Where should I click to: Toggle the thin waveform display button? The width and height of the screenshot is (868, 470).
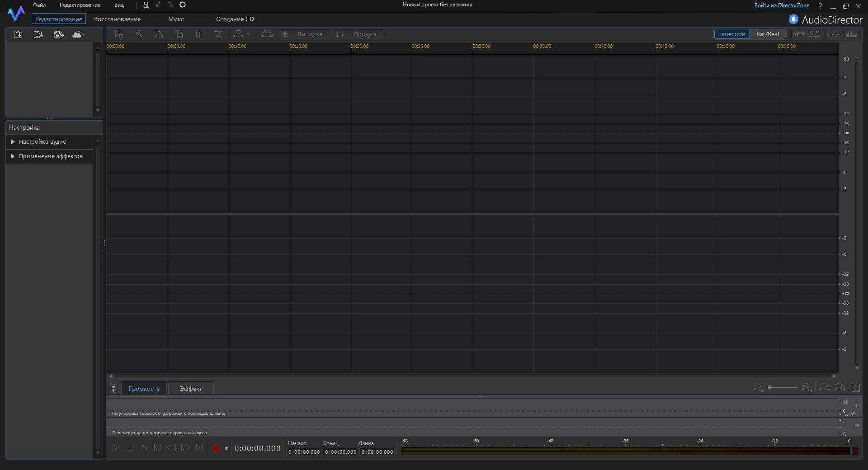tap(836, 34)
